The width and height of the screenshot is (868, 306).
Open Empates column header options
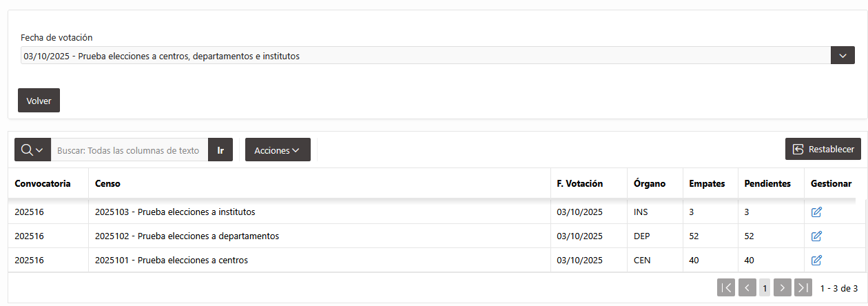(707, 183)
